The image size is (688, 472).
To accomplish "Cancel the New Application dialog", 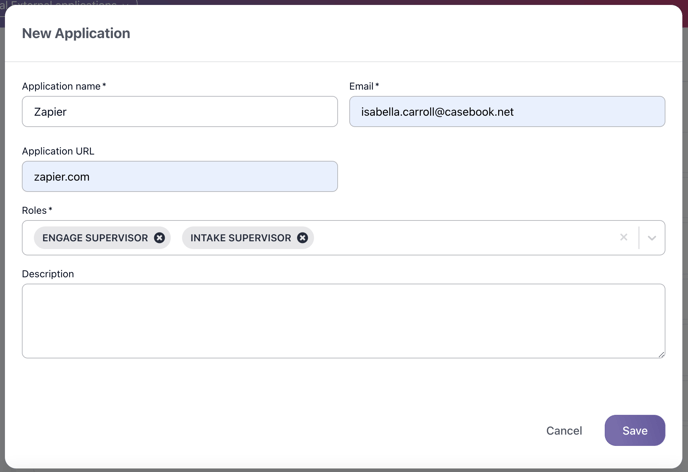I will tap(564, 431).
